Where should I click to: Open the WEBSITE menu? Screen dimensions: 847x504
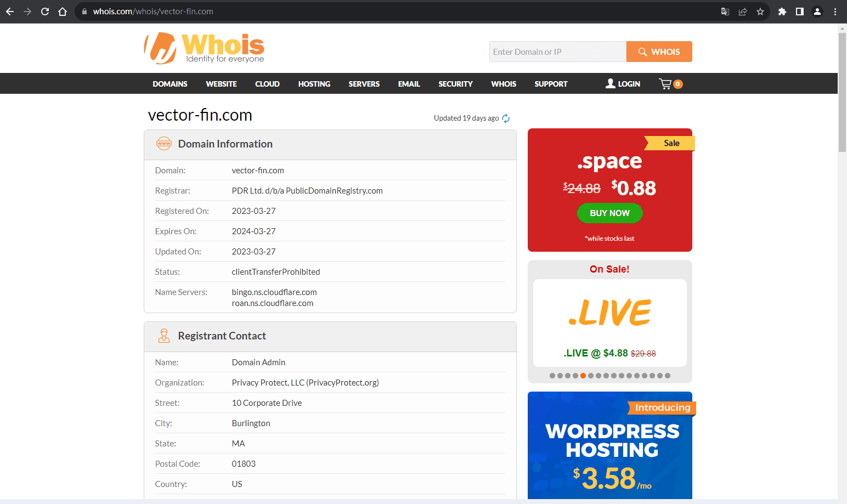(221, 84)
